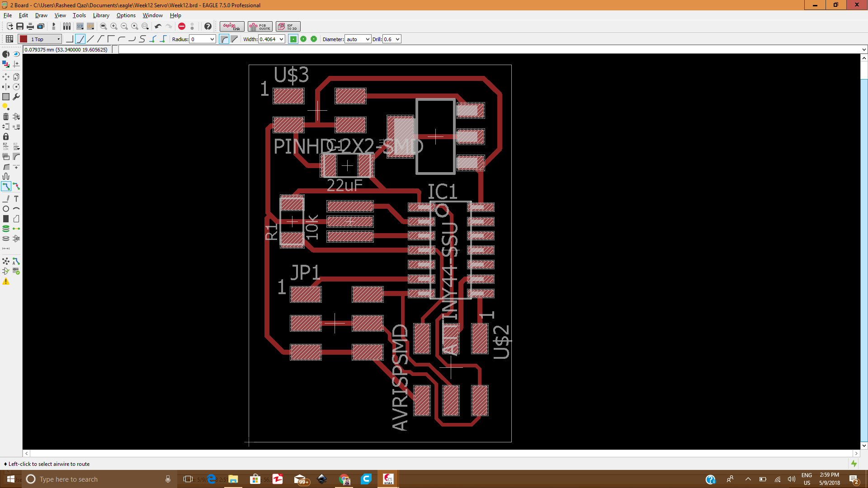868x488 pixels.
Task: Open the DRC errors warning icon
Action: coord(6,282)
